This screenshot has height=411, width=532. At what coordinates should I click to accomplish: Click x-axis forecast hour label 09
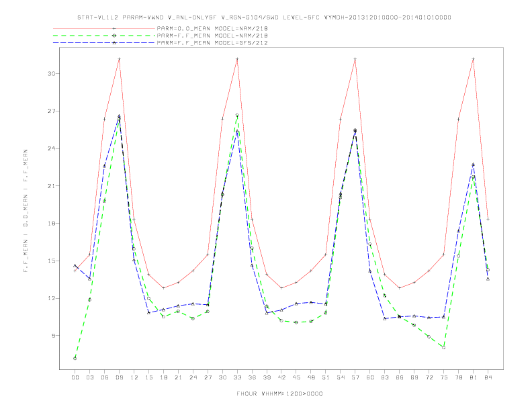click(119, 377)
